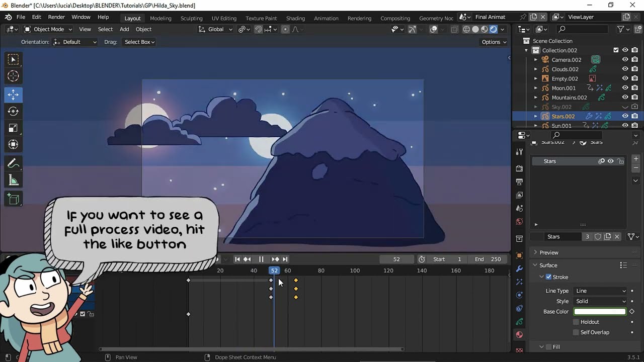Switch to wireframe viewport shading

[466, 29]
